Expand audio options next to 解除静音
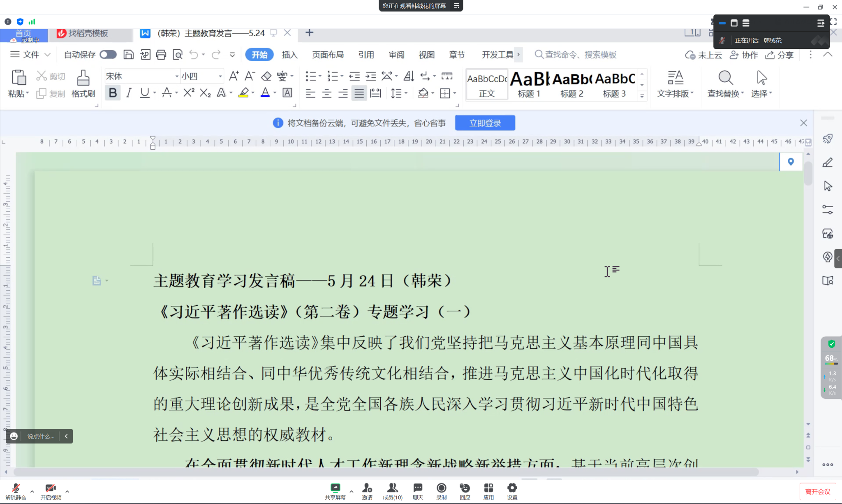Viewport: 842px width, 504px height. point(32,491)
